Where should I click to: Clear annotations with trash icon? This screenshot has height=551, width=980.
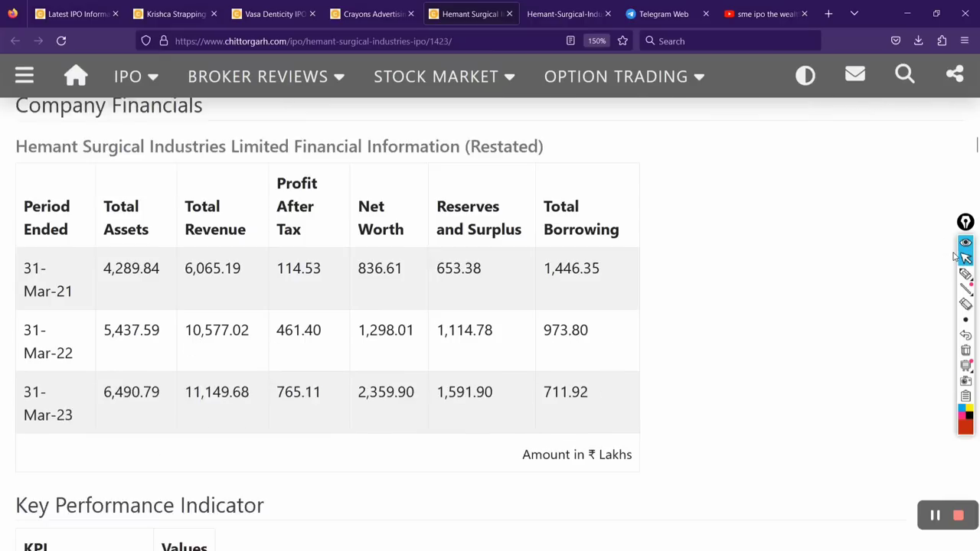[965, 350]
